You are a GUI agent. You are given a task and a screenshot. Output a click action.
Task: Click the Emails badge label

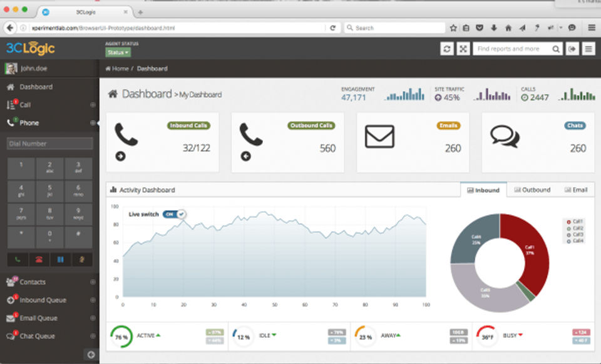(x=448, y=126)
